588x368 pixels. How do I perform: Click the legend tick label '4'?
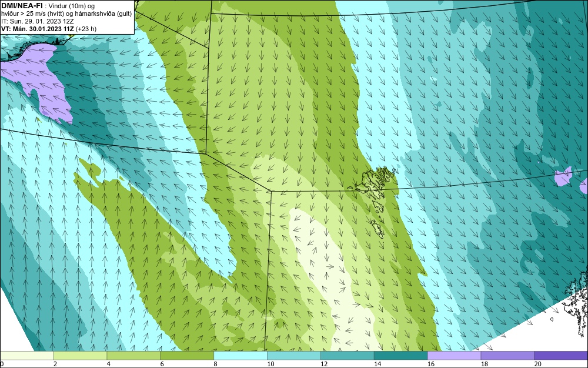point(108,364)
